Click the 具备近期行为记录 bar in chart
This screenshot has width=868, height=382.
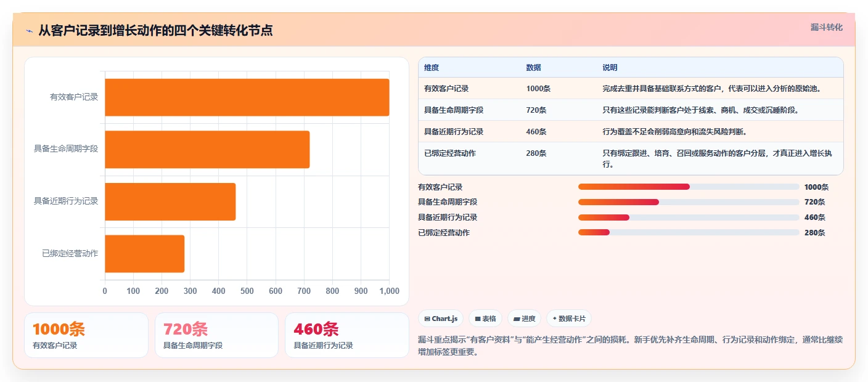(170, 201)
